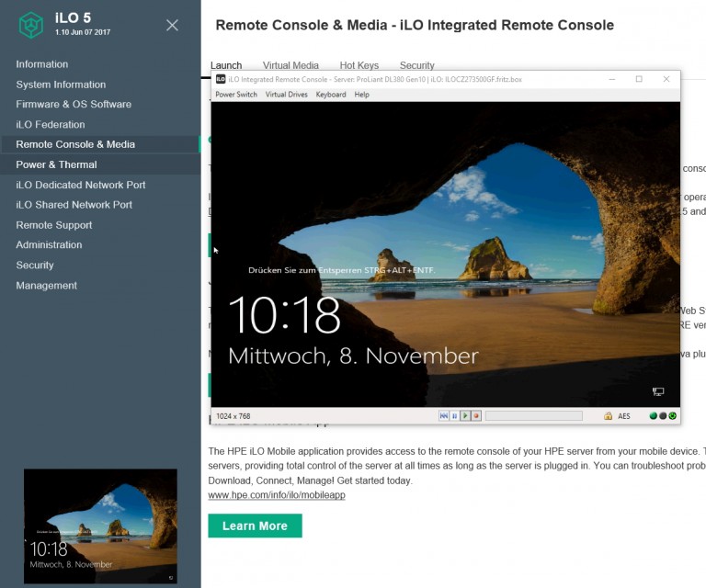Open the Help menu in remote console
This screenshot has width=706, height=588.
361,95
